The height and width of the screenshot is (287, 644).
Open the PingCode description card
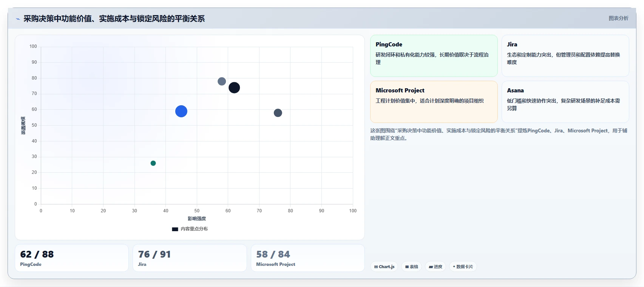[x=434, y=56]
